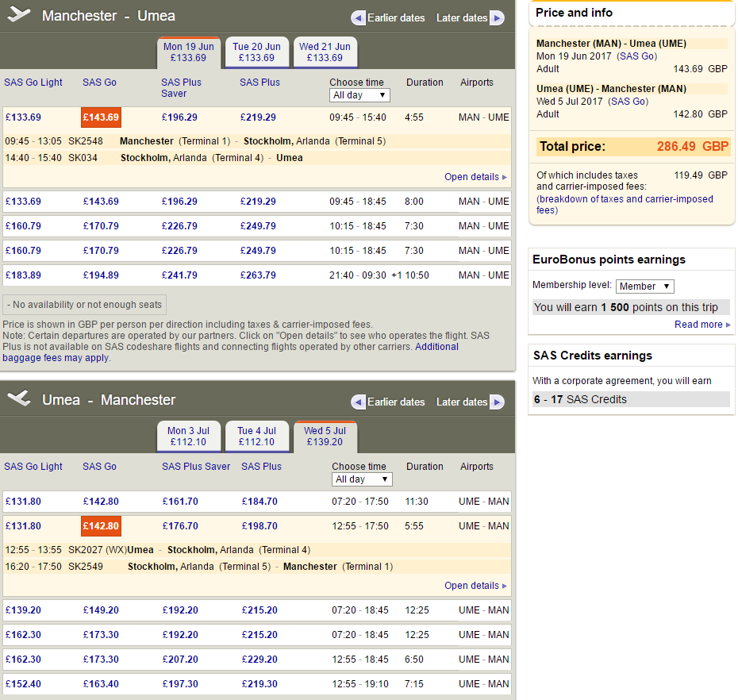Select the Mon 3 Jul return date tab

tap(189, 437)
